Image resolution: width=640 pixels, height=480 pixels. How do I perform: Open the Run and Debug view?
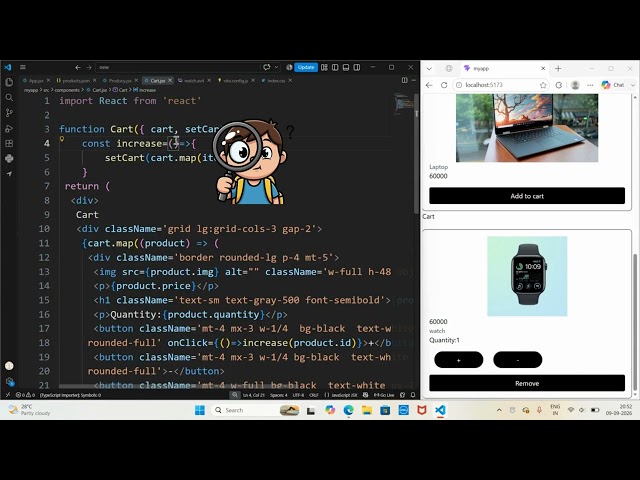click(x=9, y=129)
